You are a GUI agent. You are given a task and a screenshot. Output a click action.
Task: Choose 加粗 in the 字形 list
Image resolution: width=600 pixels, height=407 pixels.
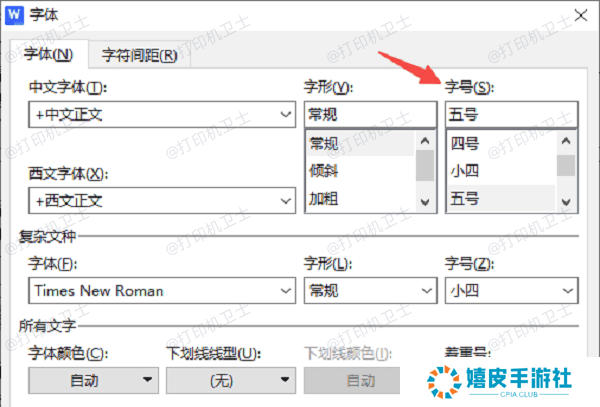360,198
